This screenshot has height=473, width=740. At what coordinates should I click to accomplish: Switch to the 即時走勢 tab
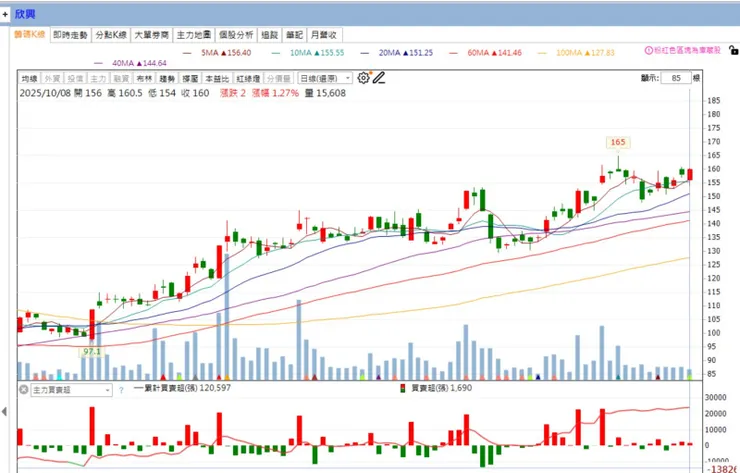(x=70, y=35)
